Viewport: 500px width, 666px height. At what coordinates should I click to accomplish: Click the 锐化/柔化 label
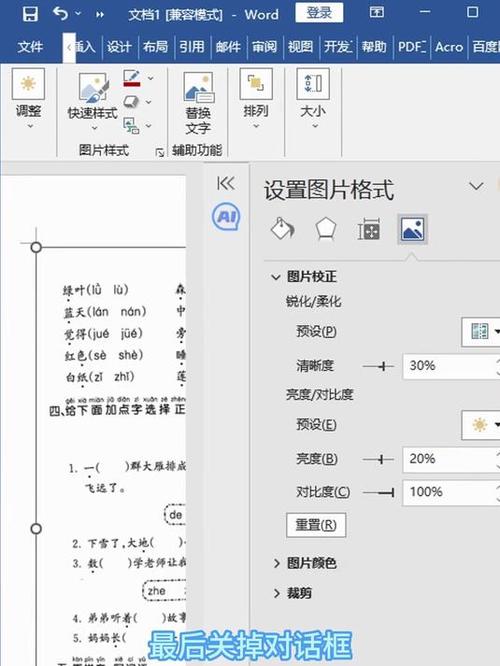point(314,302)
